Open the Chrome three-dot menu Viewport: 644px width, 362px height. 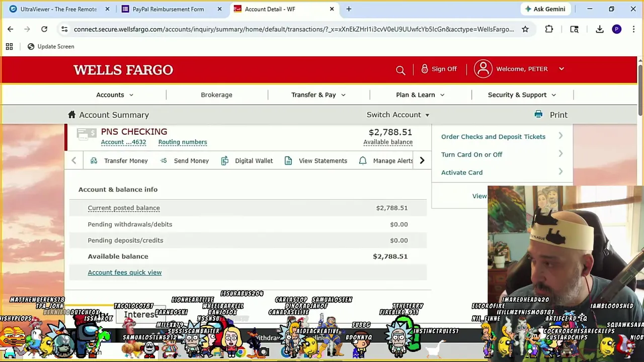point(633,29)
